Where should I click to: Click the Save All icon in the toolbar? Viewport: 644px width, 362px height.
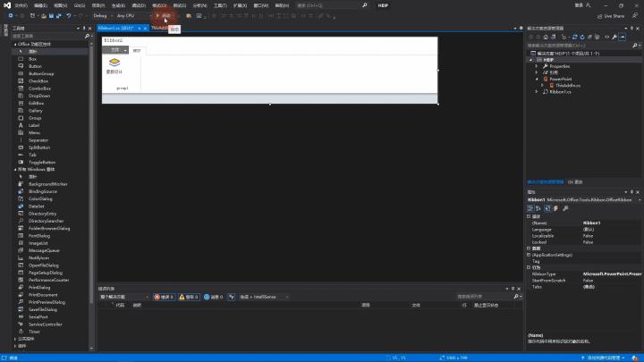pyautogui.click(x=59, y=15)
